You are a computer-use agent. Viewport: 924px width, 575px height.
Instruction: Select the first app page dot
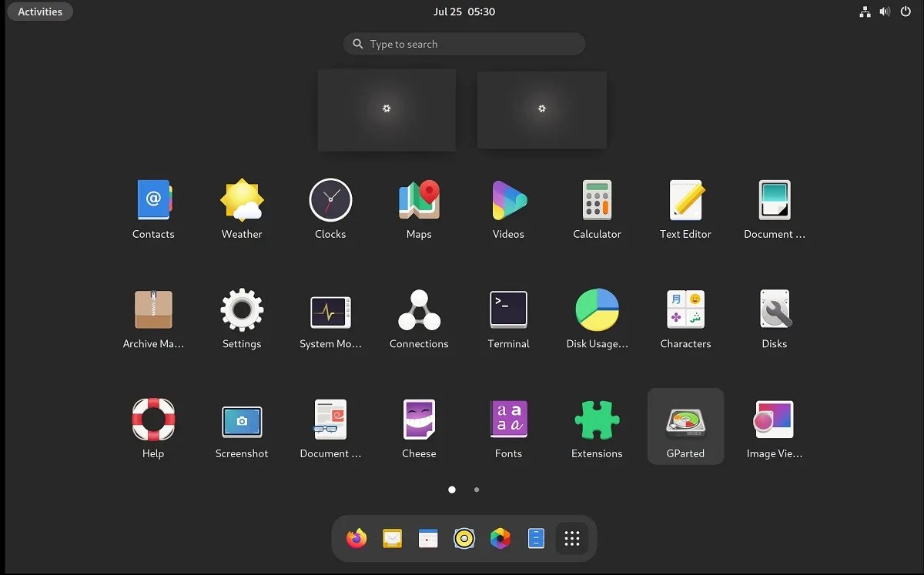452,490
